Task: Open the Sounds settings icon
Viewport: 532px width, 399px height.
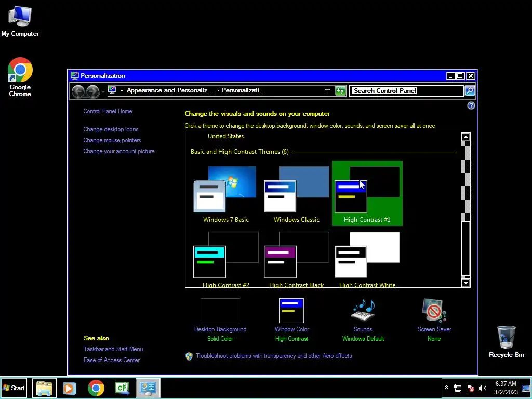Action: pos(363,310)
